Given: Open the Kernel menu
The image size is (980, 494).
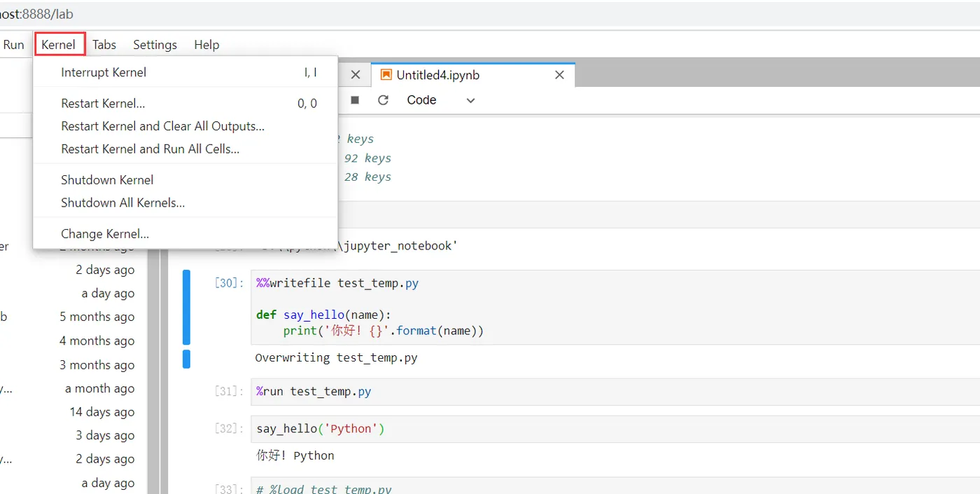Looking at the screenshot, I should pyautogui.click(x=59, y=45).
